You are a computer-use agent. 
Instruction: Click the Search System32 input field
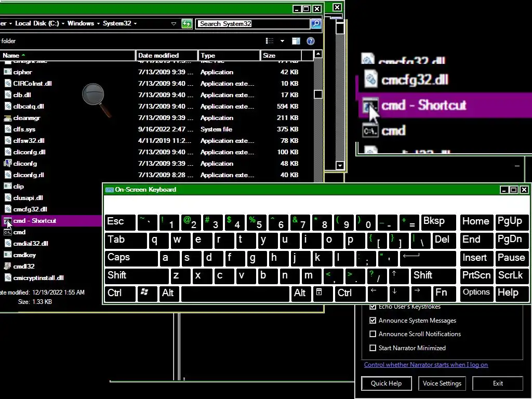tap(253, 23)
